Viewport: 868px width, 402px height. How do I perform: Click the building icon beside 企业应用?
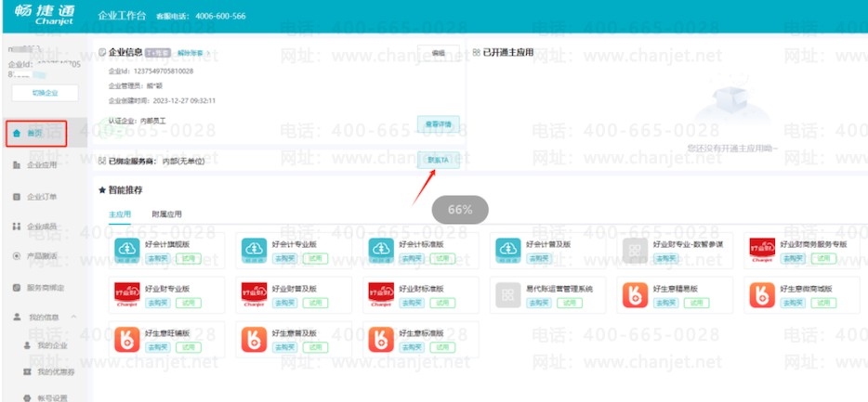tap(17, 164)
